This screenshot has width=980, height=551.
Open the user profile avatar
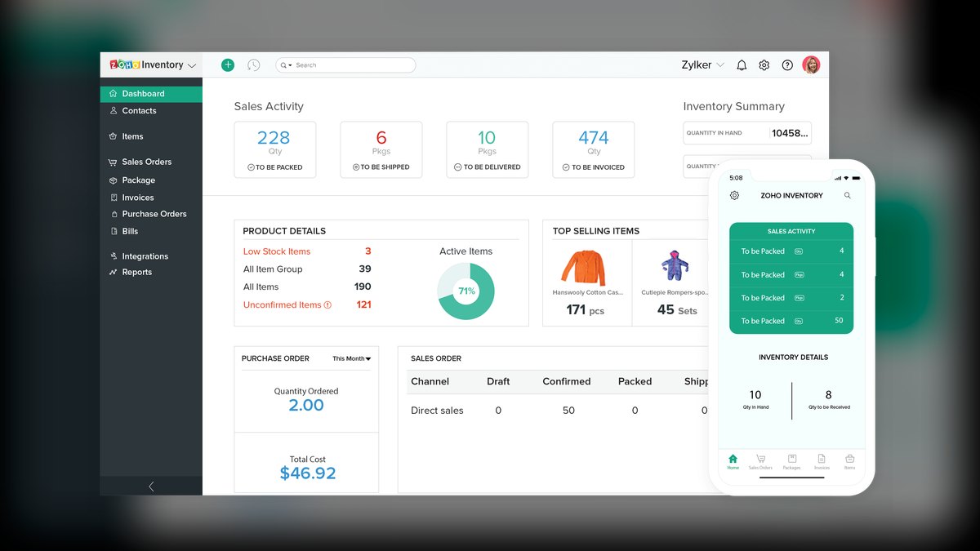coord(811,64)
